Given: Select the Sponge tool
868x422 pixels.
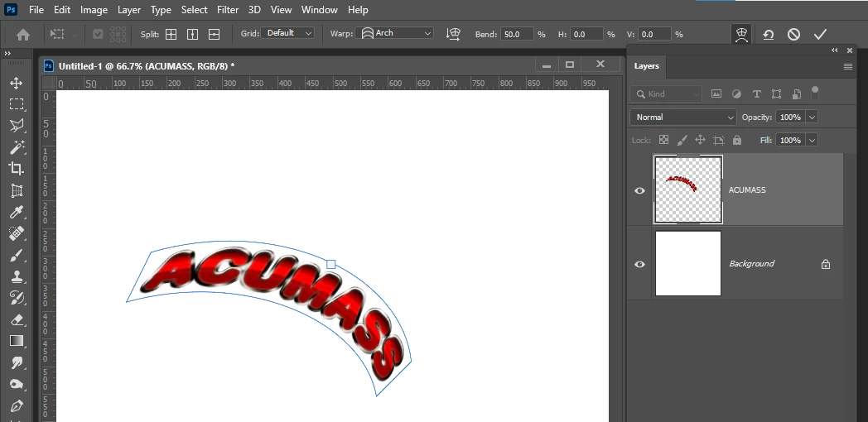Looking at the screenshot, I should point(16,385).
